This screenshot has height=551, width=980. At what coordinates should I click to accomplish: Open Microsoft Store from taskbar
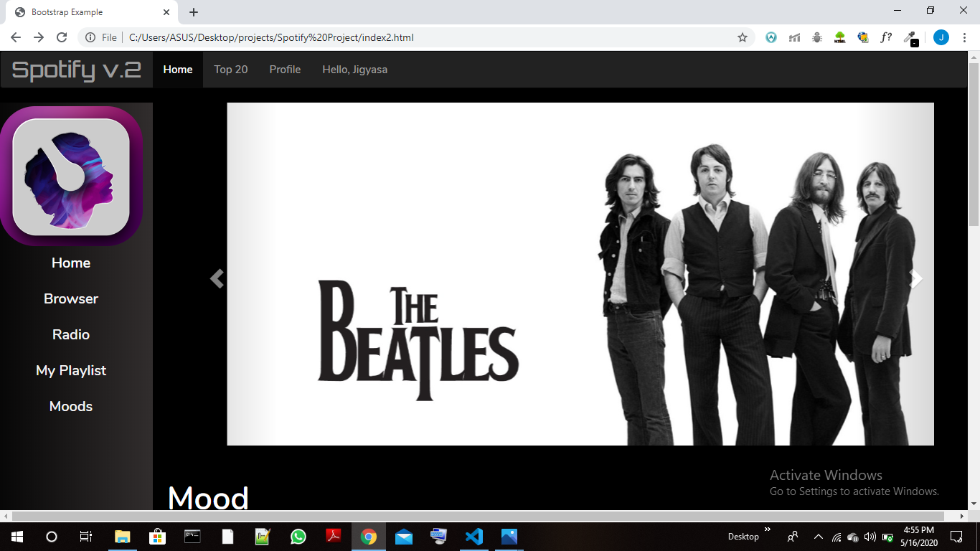tap(157, 536)
